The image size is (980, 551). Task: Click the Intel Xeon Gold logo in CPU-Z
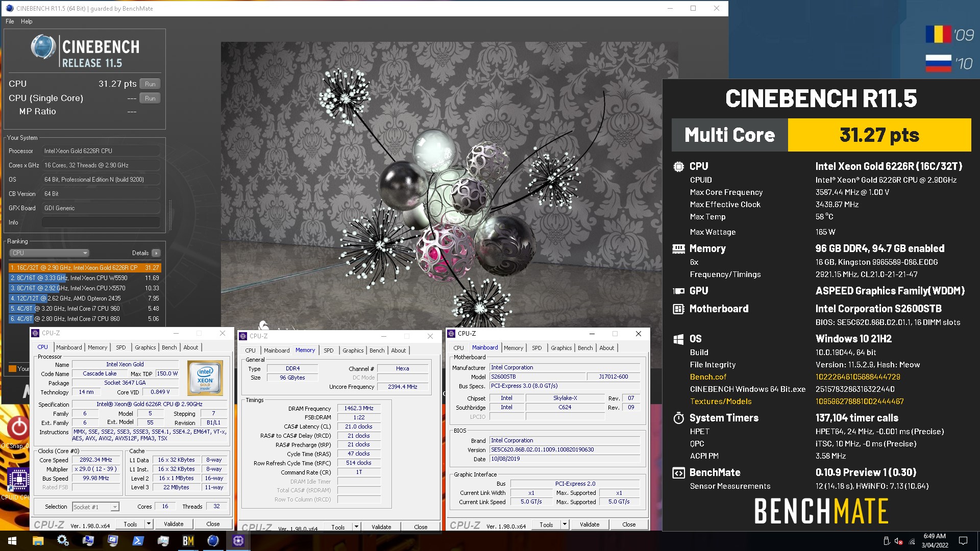205,378
